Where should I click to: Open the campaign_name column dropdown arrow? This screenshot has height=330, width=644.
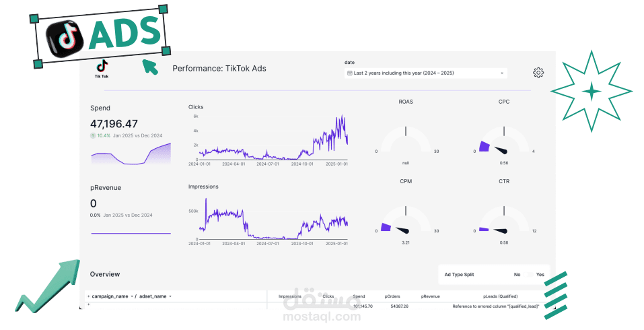pyautogui.click(x=132, y=296)
